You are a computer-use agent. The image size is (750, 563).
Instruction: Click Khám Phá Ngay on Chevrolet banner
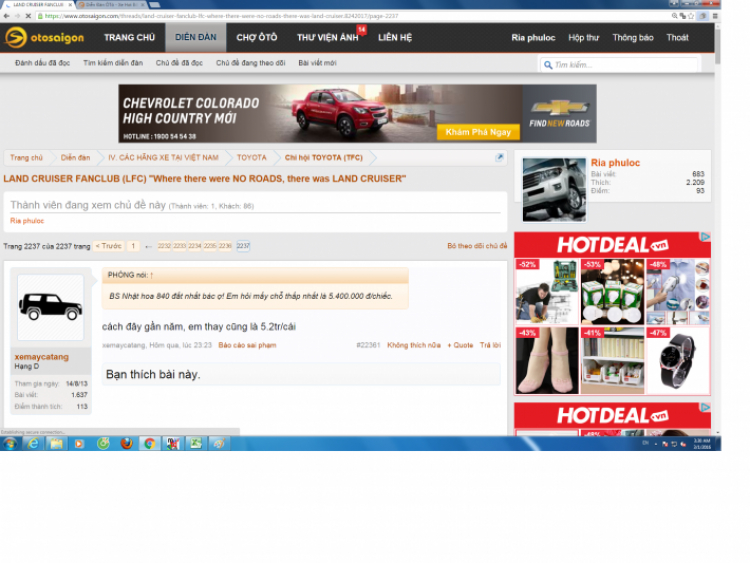[478, 132]
